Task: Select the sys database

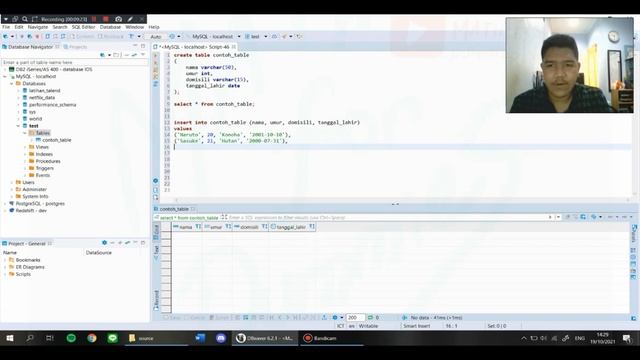Action: point(32,112)
